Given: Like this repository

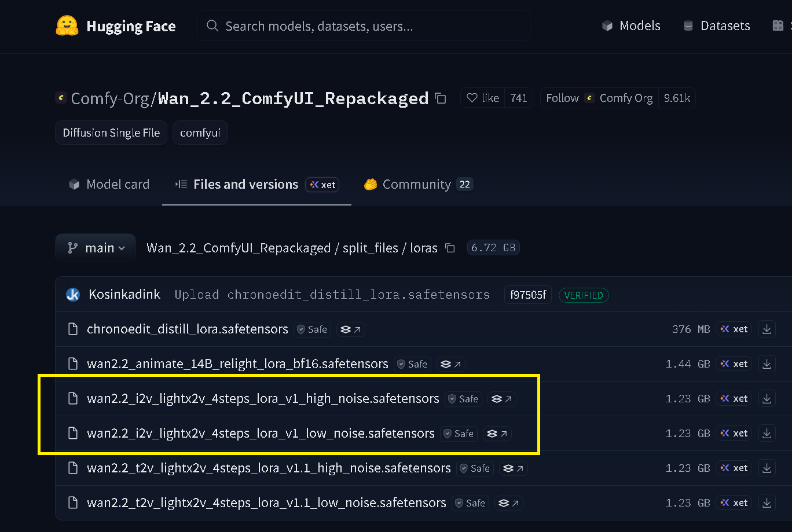Looking at the screenshot, I should coord(483,98).
